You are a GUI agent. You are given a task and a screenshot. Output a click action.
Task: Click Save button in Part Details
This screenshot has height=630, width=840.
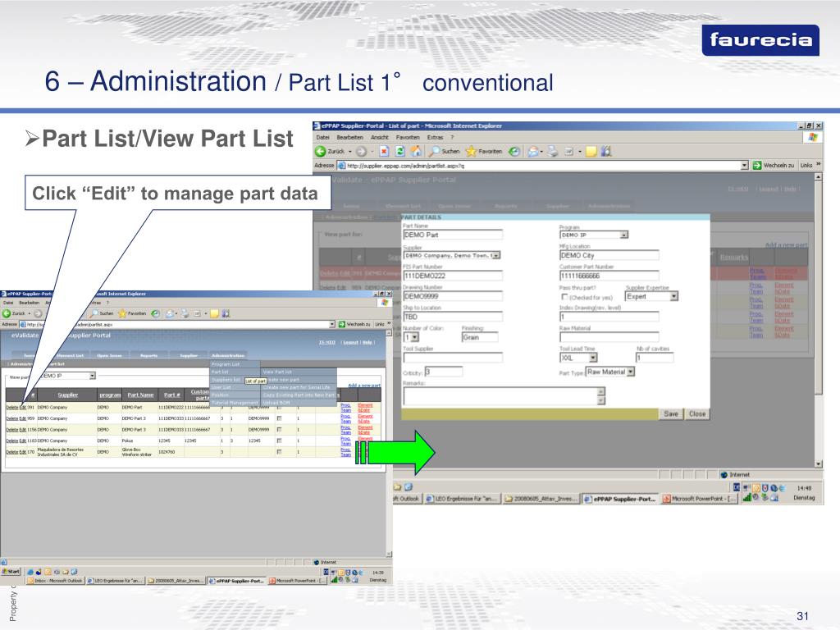point(671,414)
